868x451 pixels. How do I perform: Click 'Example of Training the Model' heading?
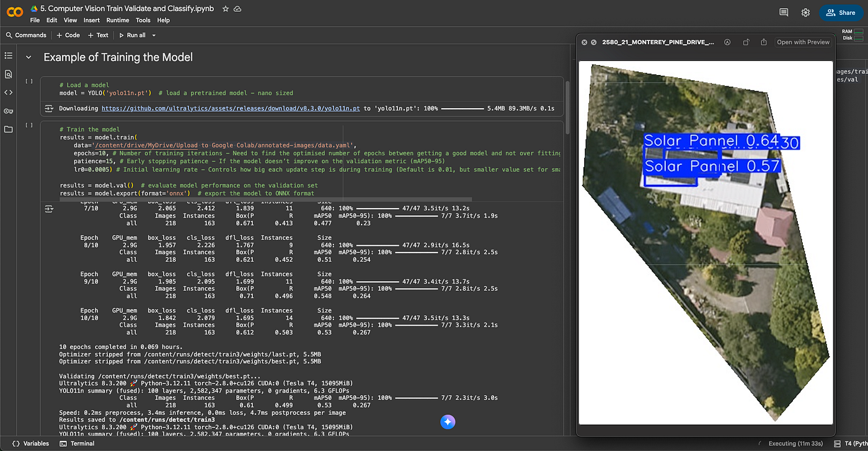click(118, 57)
